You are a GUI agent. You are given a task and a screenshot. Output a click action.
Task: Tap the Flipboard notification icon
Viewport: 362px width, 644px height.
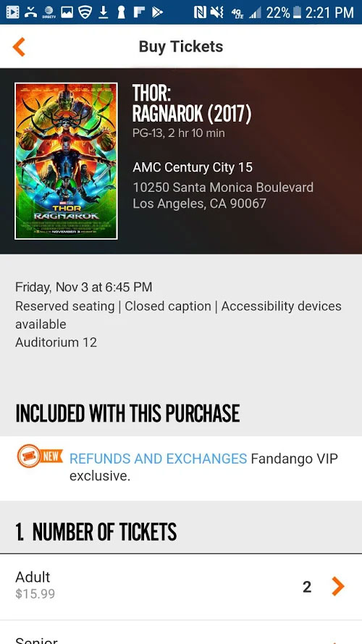(139, 12)
